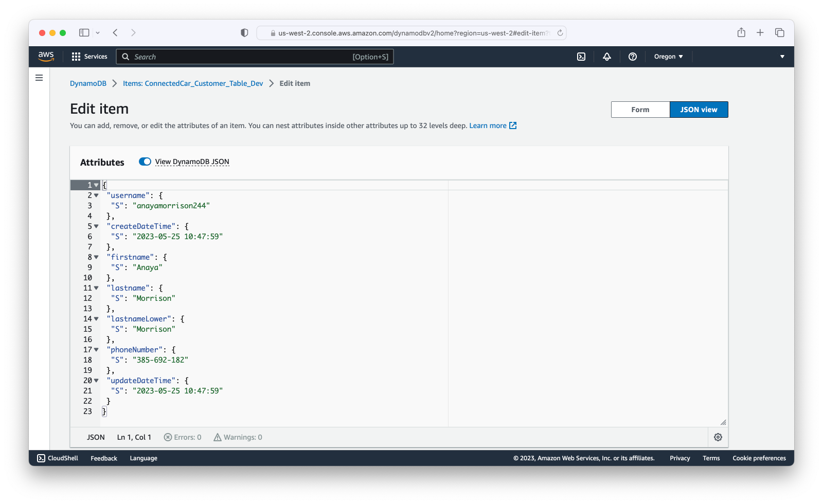Open the side navigation hamburger menu

click(x=39, y=78)
